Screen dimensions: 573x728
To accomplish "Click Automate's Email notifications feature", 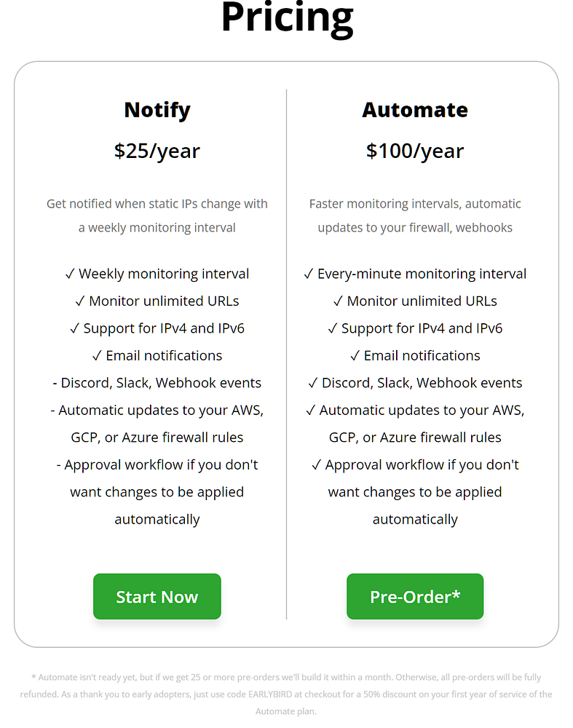I will 415,356.
